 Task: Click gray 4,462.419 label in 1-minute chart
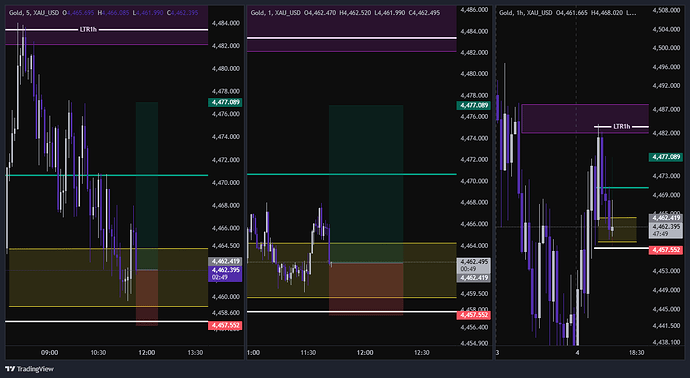tap(473, 278)
